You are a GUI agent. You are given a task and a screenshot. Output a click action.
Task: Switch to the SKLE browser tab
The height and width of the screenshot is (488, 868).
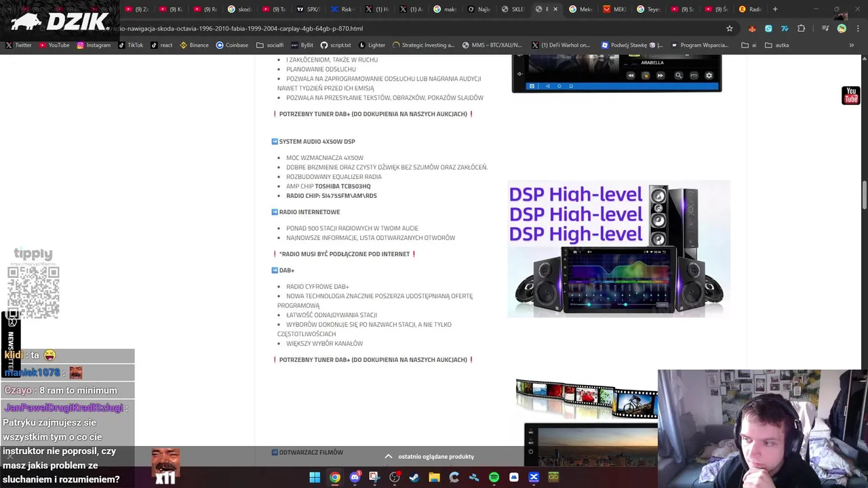513,9
